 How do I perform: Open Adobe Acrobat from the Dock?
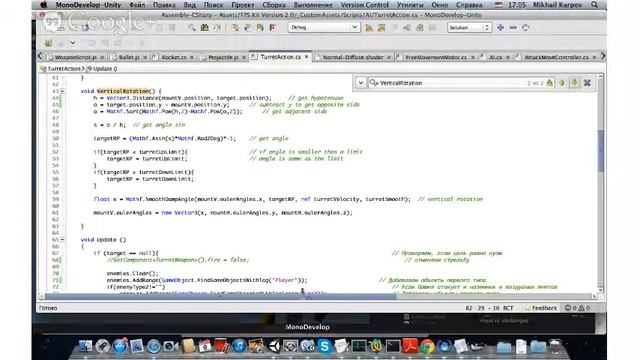click(410, 346)
